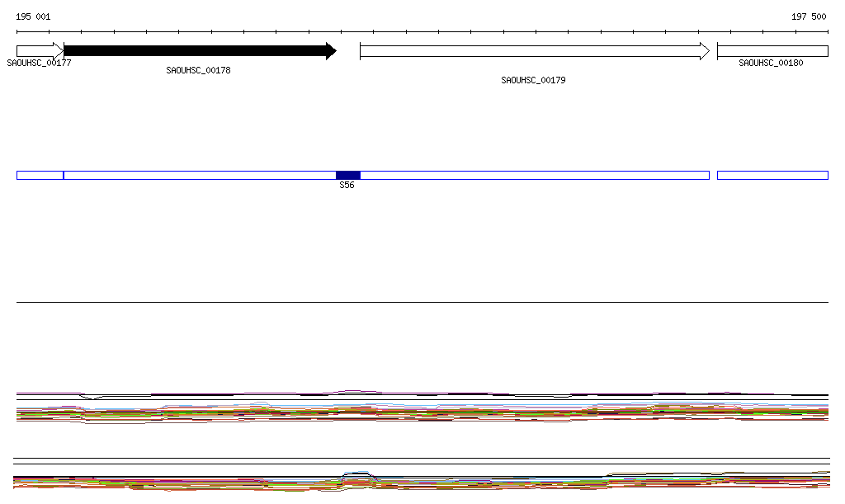
Task: Open the SAOUHSC_00179 text label
Action: 533,81
